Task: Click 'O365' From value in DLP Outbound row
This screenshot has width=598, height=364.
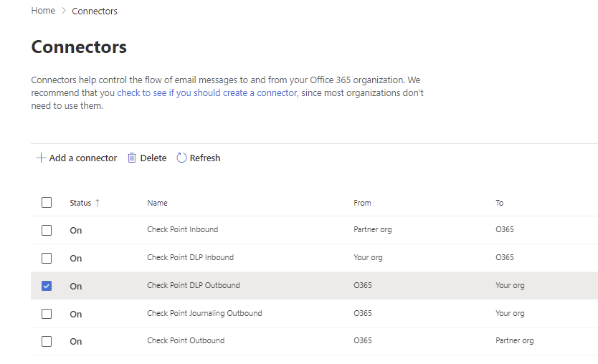Action: point(363,285)
